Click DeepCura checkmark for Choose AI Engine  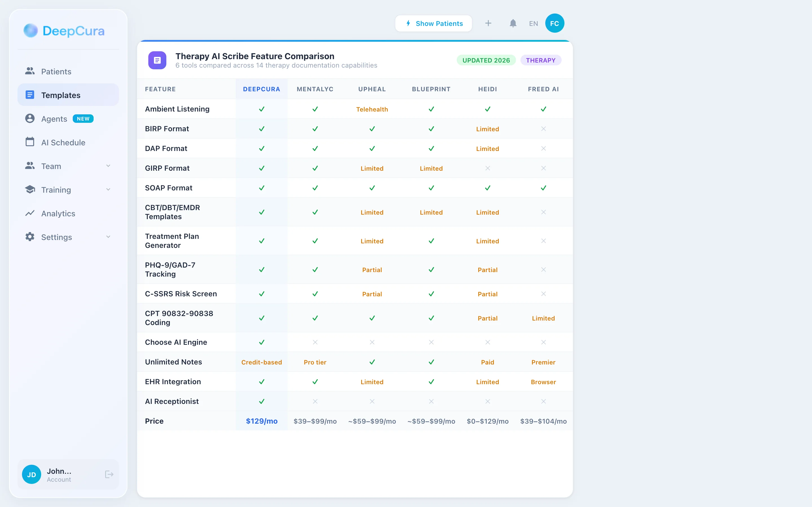point(261,342)
